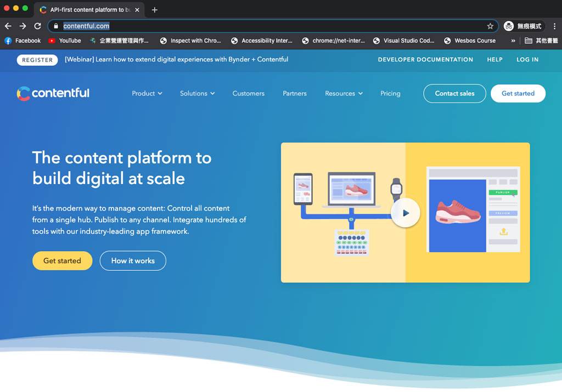Open the Wesbos Course bookmark

(470, 41)
